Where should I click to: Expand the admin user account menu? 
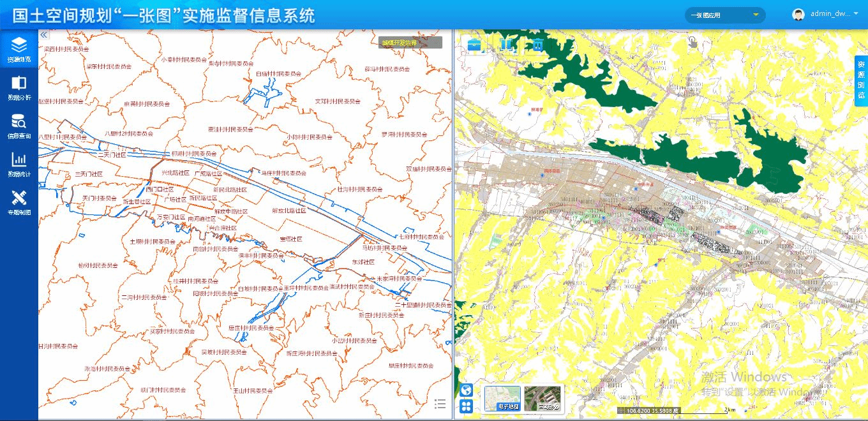point(855,13)
